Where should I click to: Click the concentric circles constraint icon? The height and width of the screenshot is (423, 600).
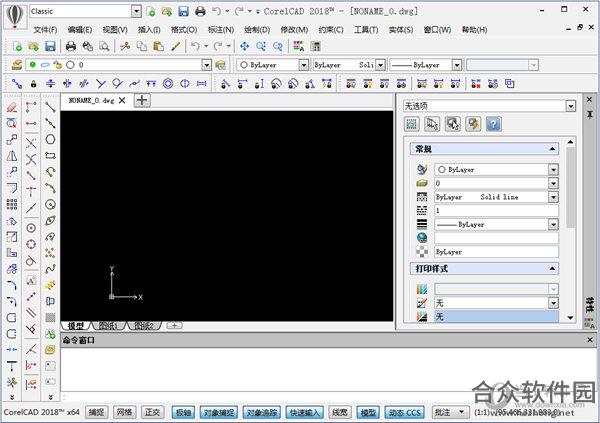point(168,83)
